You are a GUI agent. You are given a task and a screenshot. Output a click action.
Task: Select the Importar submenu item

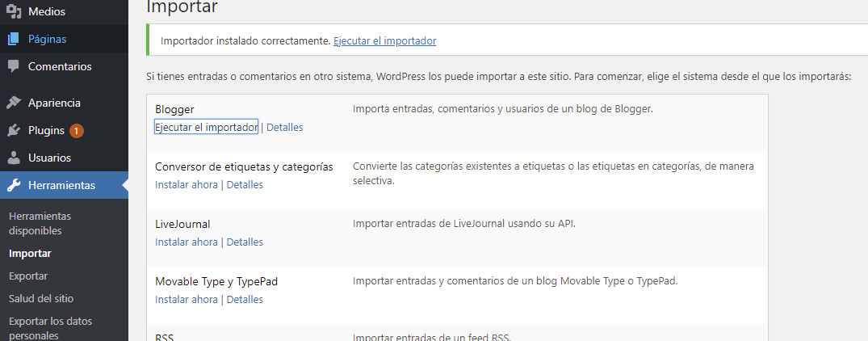click(30, 254)
